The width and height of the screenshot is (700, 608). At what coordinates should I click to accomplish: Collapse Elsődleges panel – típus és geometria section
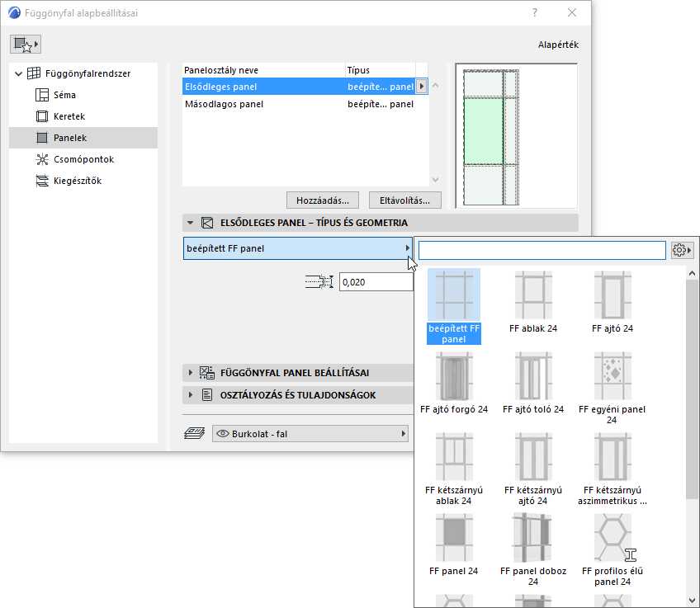coord(190,223)
